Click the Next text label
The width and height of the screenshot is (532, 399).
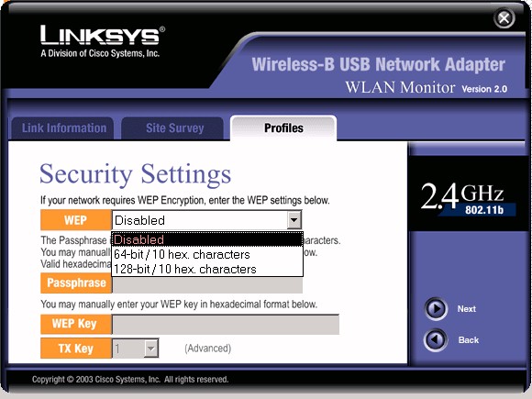(x=467, y=309)
